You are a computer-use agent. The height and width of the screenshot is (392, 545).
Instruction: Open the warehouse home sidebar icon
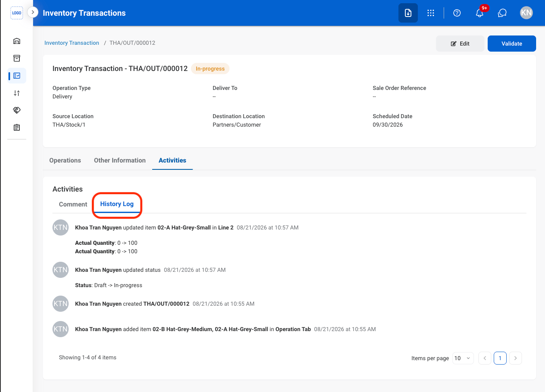pyautogui.click(x=17, y=41)
